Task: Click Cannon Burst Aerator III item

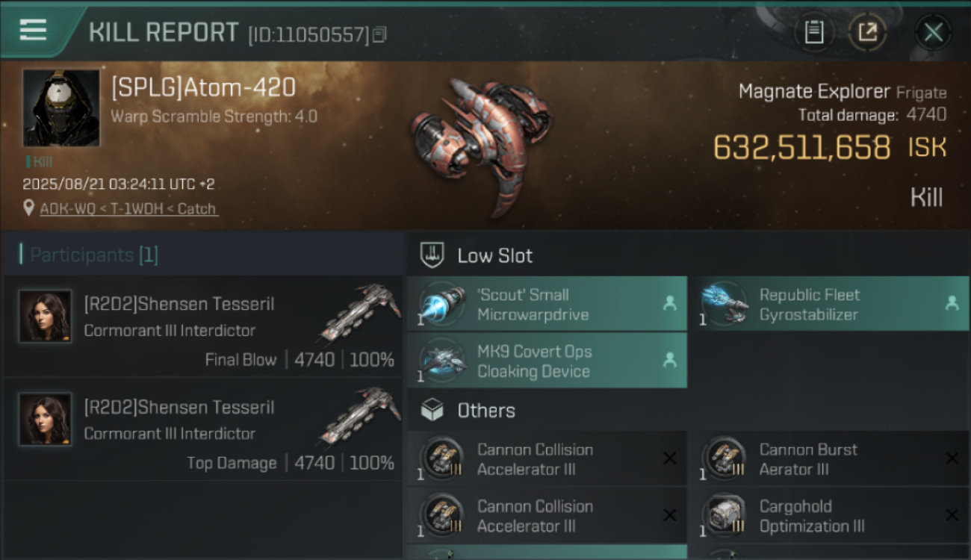Action: [x=829, y=458]
